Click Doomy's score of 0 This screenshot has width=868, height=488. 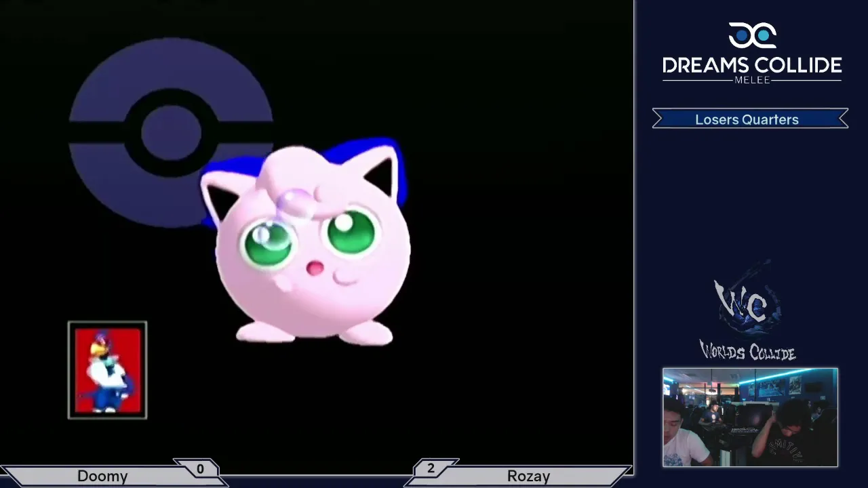[200, 469]
